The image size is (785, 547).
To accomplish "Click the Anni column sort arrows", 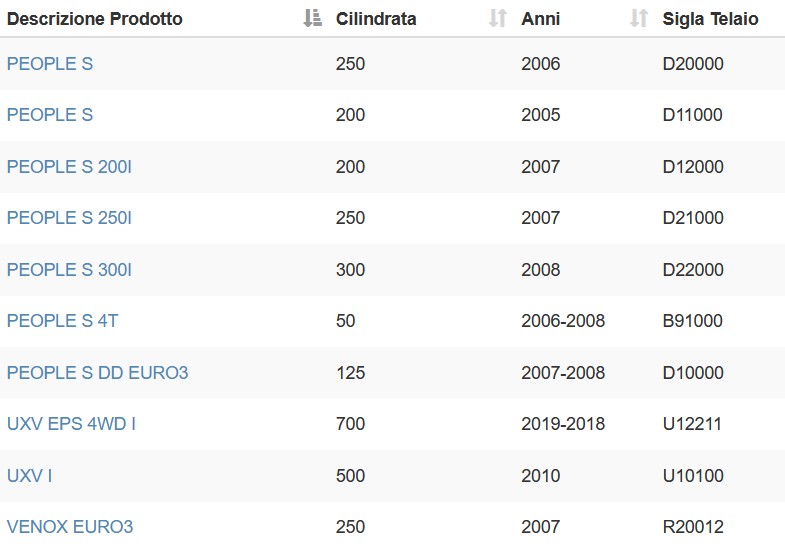I will pyautogui.click(x=639, y=18).
